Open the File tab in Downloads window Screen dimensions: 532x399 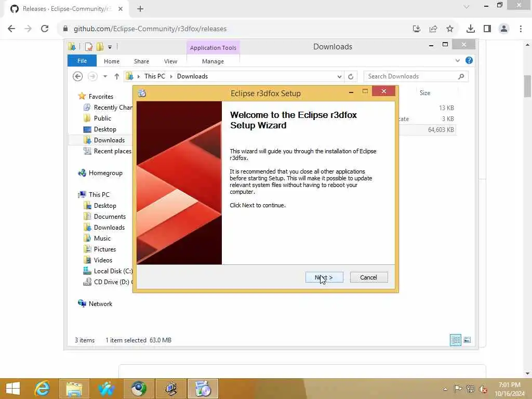(82, 61)
